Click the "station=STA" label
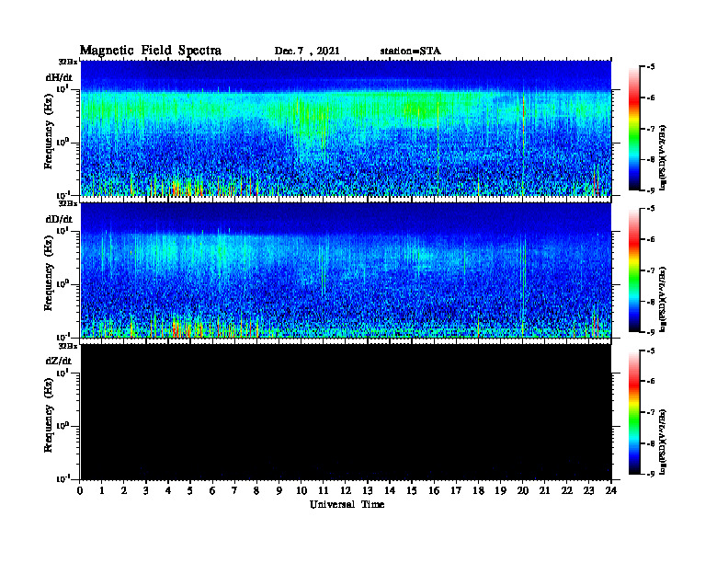Viewport: 728px width, 563px height. click(410, 52)
